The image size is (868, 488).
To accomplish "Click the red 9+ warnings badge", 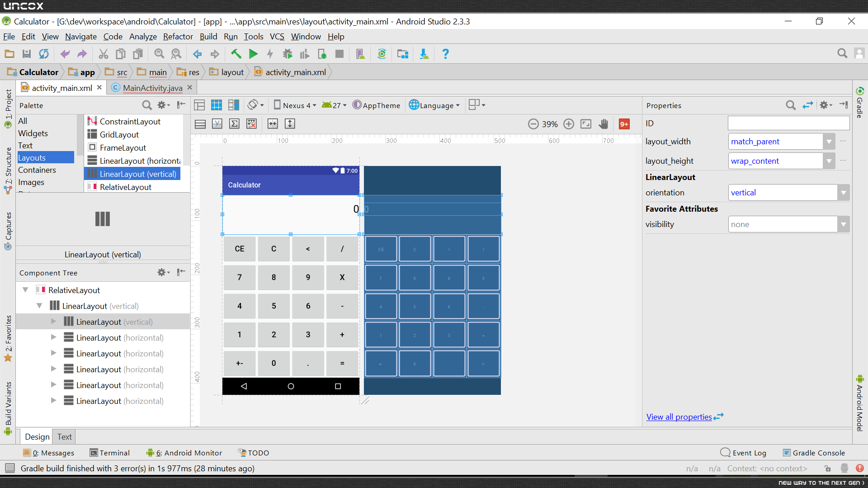I will click(x=624, y=124).
